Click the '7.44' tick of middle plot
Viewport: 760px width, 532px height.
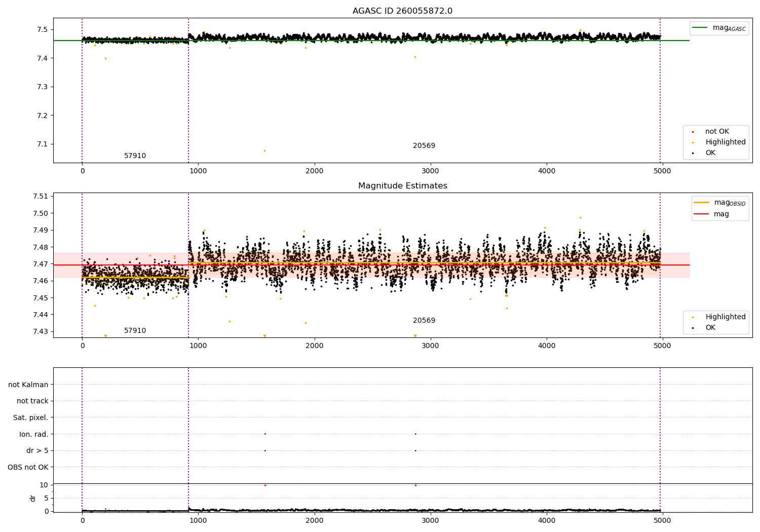pos(41,315)
